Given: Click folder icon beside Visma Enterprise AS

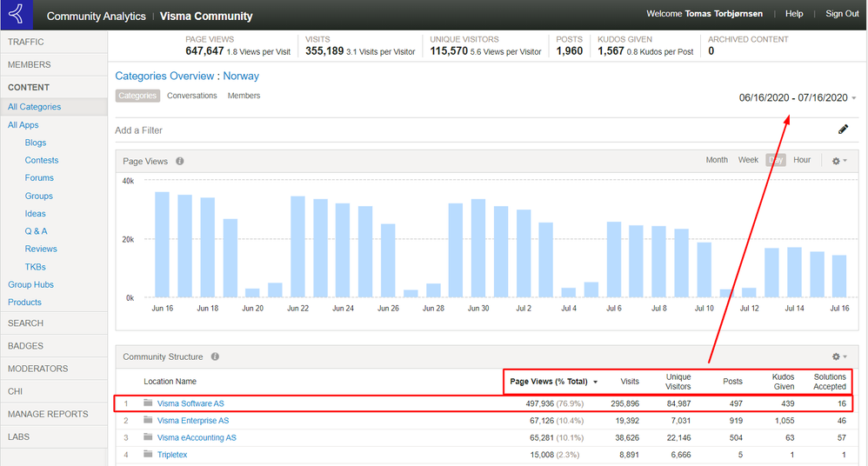Looking at the screenshot, I should 148,420.
